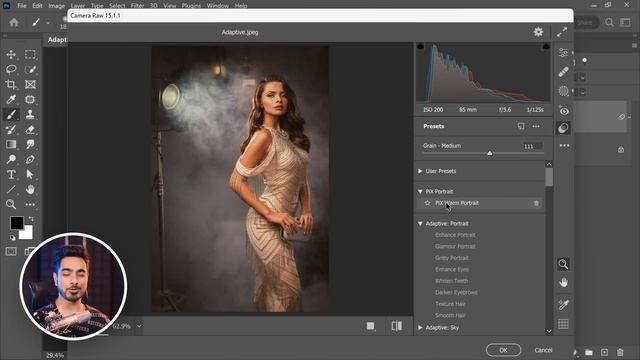
Task: Select the Type tool
Action: point(11,175)
